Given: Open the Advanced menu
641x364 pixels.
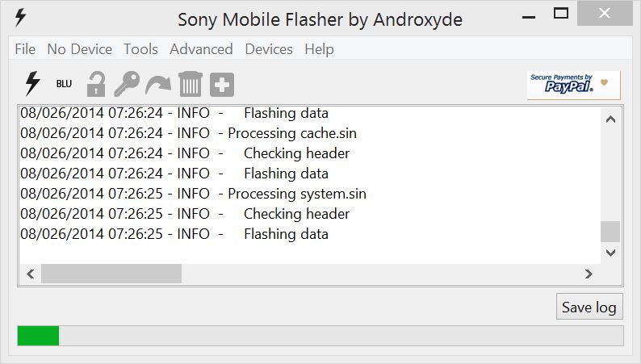Looking at the screenshot, I should 201,49.
